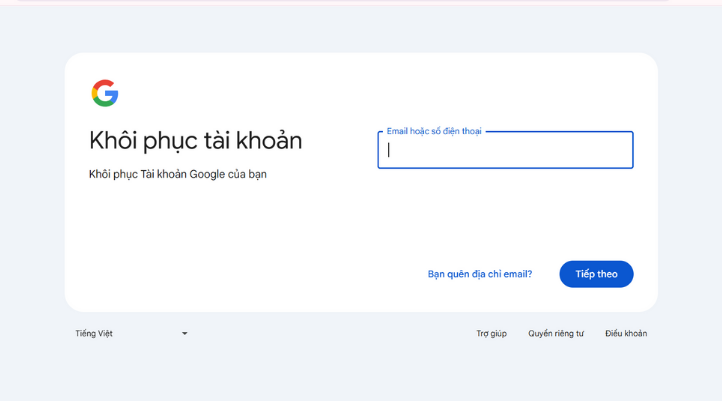Open the 'Quyền riêng tư' privacy link
Screen dimensions: 722x401
556,333
